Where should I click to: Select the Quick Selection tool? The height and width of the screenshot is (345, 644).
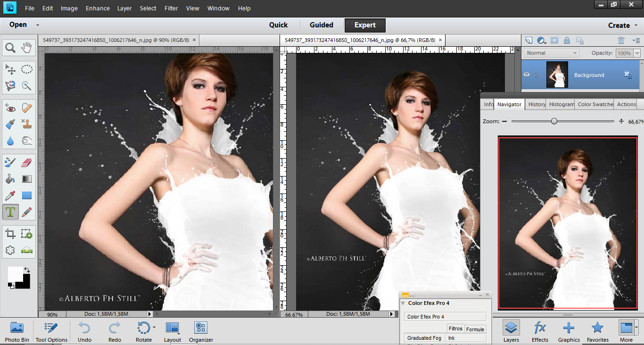point(27,86)
